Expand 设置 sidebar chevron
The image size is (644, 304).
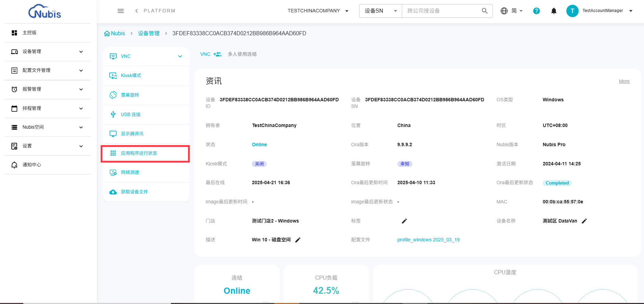coord(81,146)
